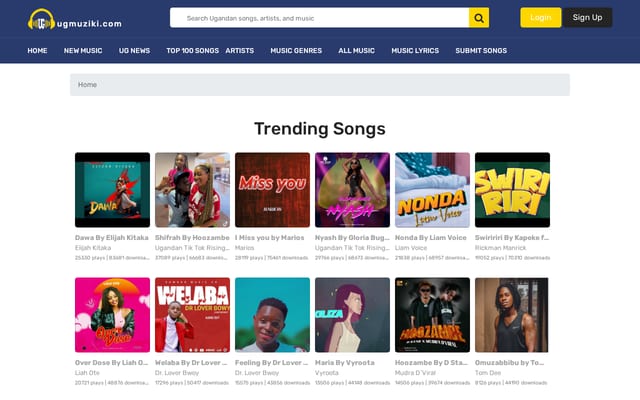Click plays and downloads stats under Welaba
The image size is (640, 400).
(192, 383)
